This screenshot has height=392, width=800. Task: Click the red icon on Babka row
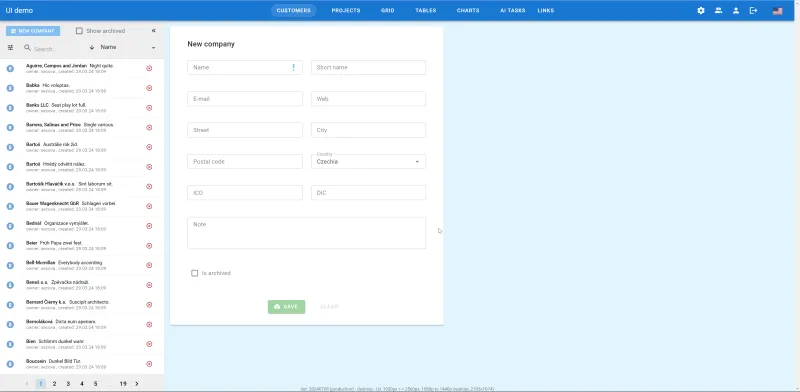click(x=149, y=88)
